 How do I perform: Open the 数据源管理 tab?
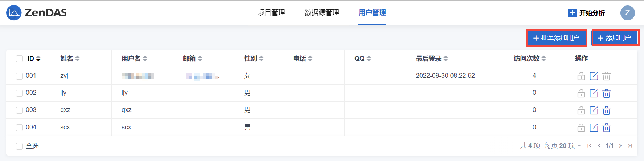coord(321,13)
